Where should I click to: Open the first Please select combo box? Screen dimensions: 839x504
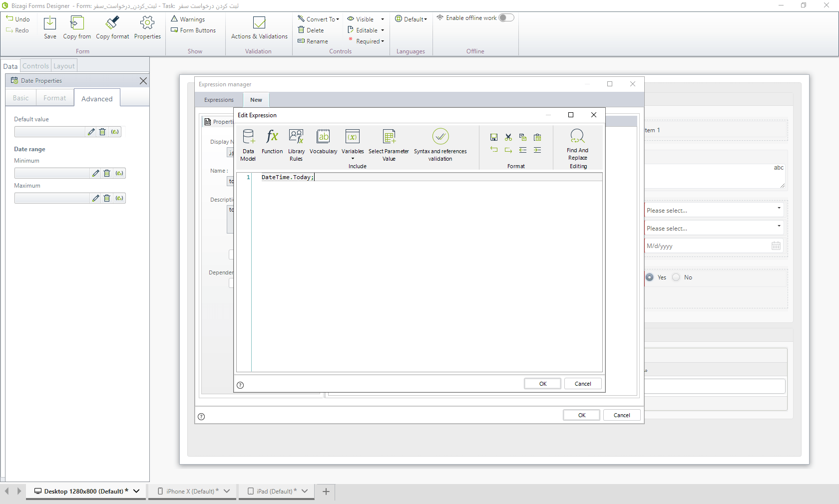coord(714,210)
